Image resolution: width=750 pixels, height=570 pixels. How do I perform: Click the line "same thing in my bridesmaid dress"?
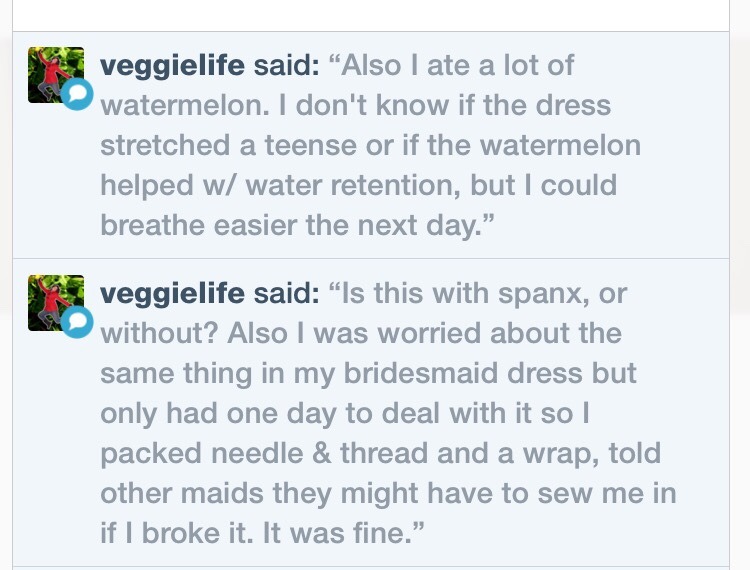point(368,373)
